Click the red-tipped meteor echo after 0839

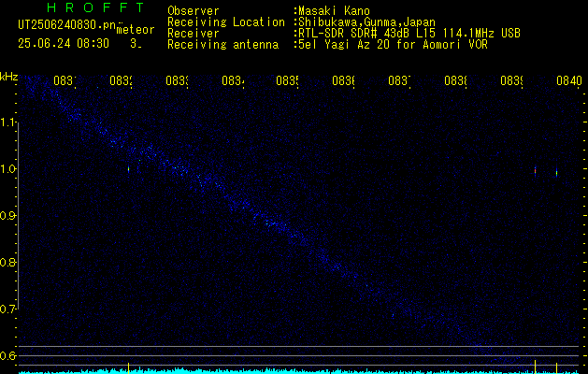point(535,171)
